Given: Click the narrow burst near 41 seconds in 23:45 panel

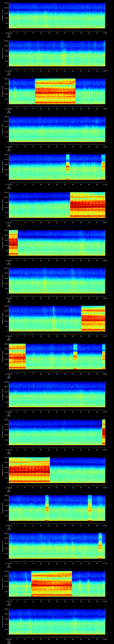Looking at the screenshot, I should tap(75, 356).
